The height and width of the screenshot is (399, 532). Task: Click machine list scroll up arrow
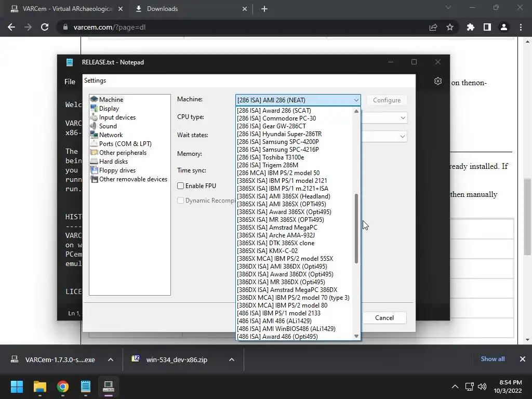[356, 111]
